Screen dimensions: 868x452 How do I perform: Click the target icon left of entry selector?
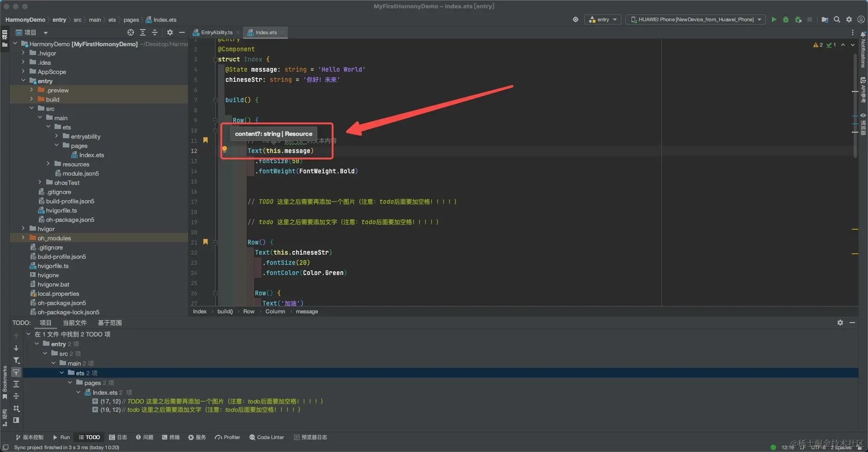point(576,19)
